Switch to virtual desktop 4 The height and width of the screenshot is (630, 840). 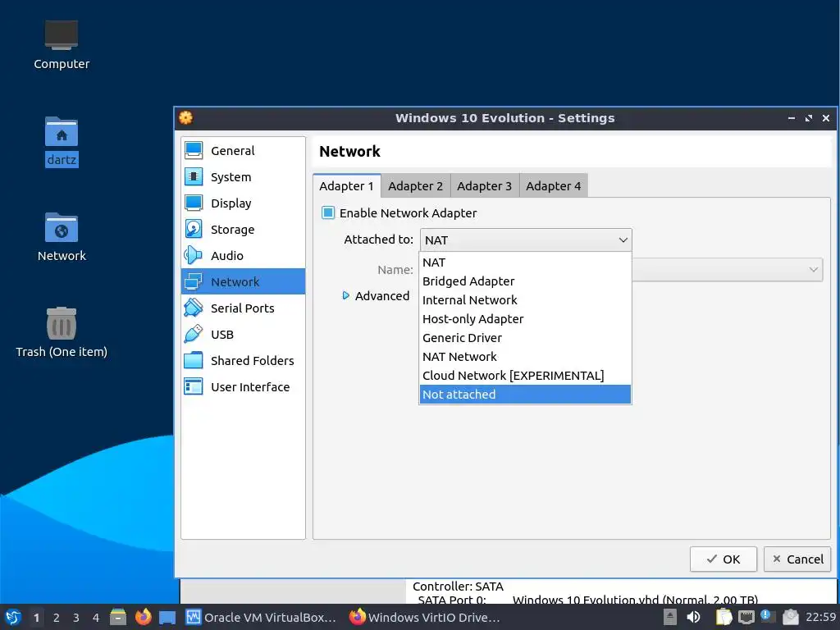pyautogui.click(x=96, y=618)
